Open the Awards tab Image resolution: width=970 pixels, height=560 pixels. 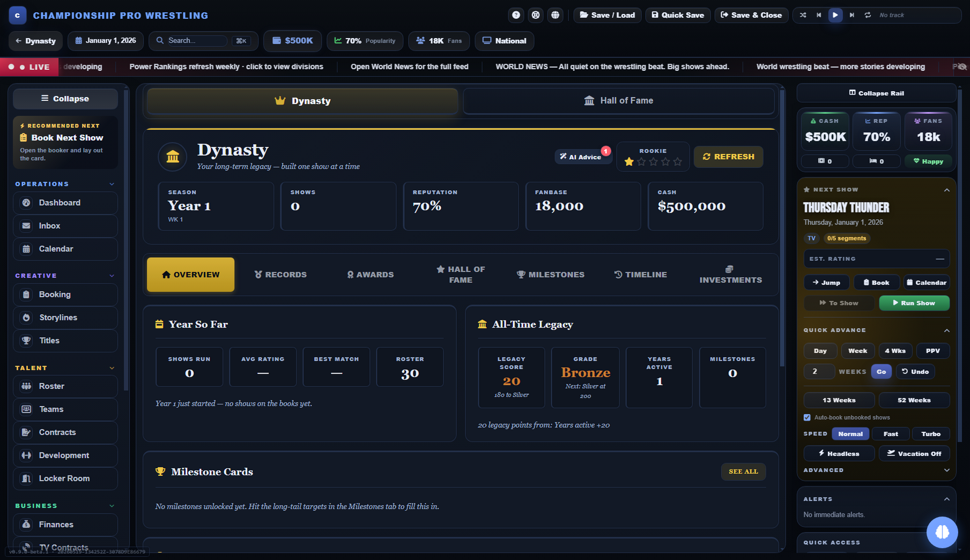tap(370, 274)
